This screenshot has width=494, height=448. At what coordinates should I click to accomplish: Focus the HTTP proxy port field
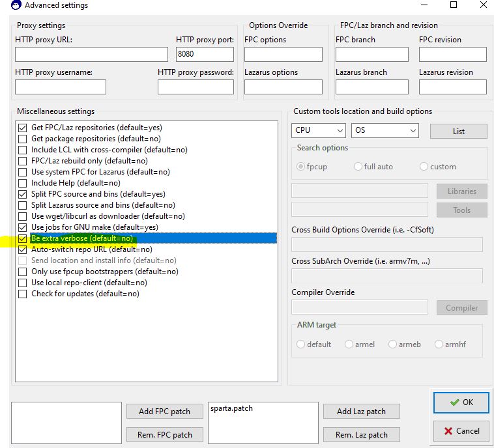click(x=204, y=54)
